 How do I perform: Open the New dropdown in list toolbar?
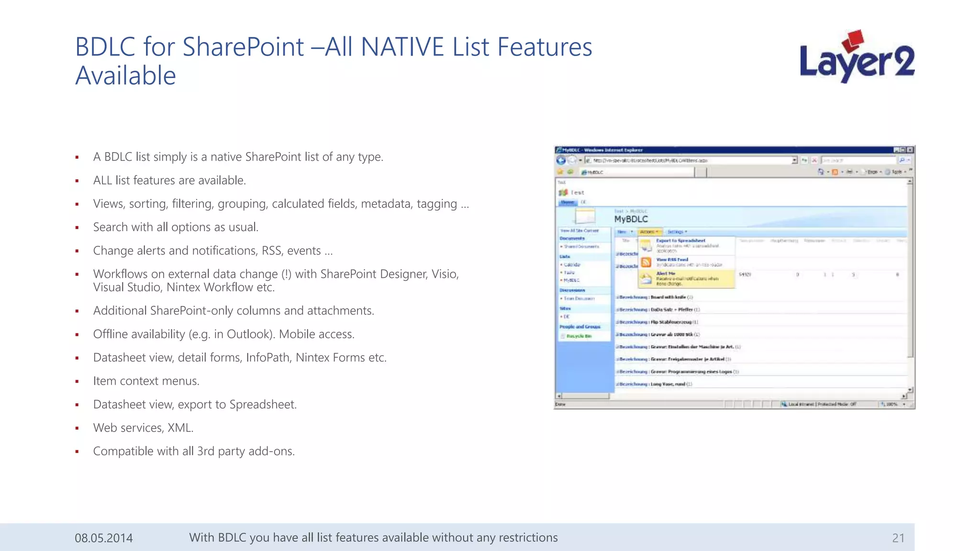coord(625,232)
